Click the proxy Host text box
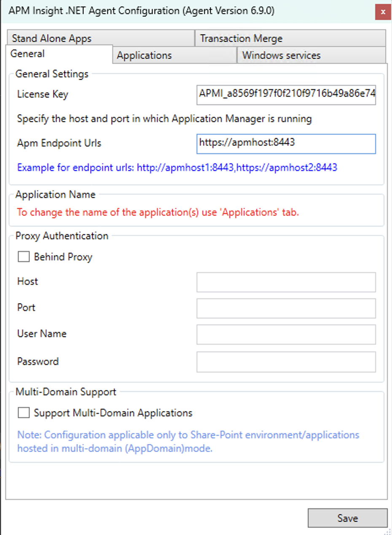This screenshot has width=392, height=535. [286, 282]
